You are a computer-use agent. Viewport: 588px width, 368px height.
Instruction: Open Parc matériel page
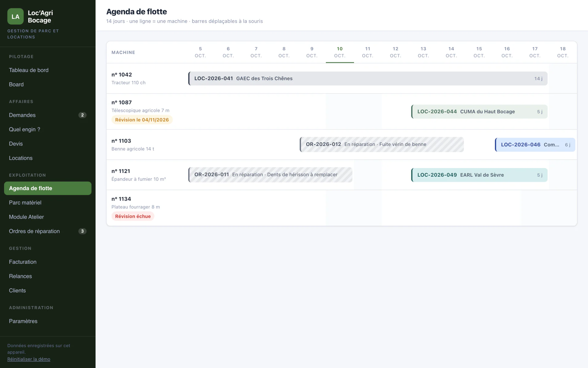point(48,202)
